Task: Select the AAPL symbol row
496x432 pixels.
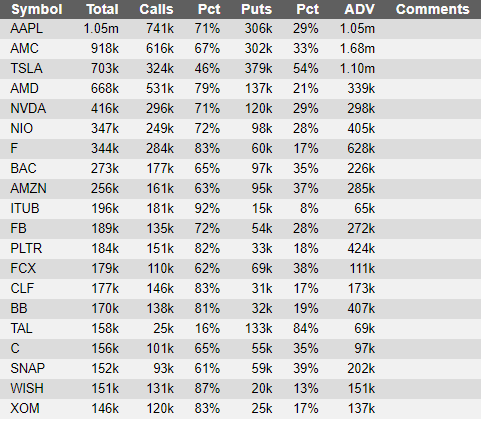Action: tap(240, 29)
